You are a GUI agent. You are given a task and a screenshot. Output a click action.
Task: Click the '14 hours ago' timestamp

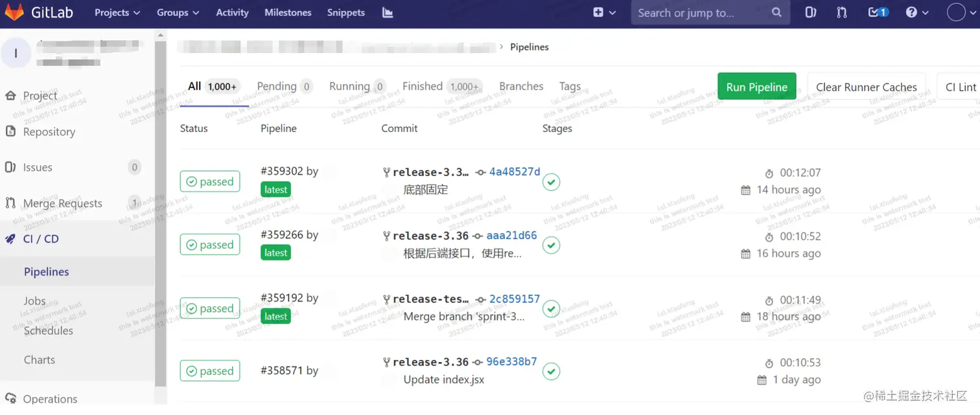tap(788, 190)
